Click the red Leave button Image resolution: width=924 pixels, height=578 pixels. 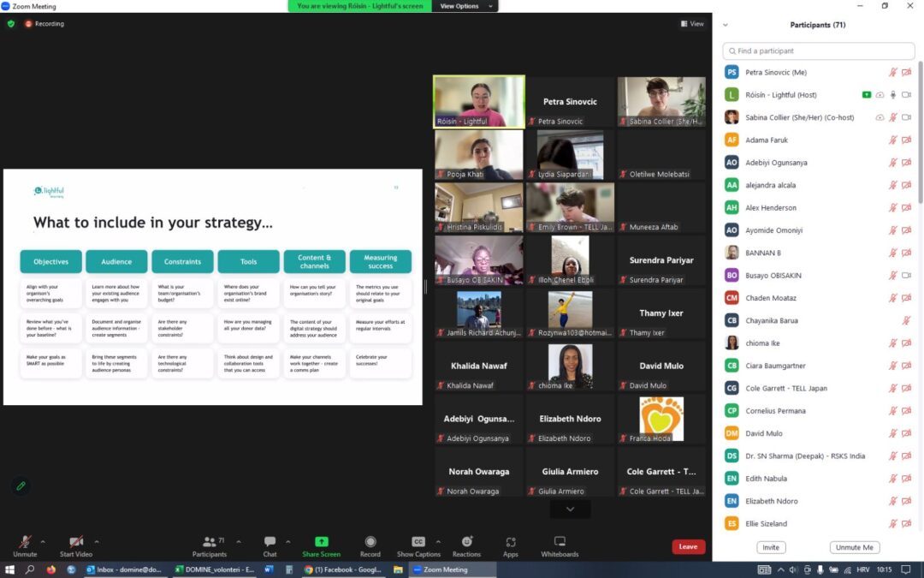tap(688, 546)
